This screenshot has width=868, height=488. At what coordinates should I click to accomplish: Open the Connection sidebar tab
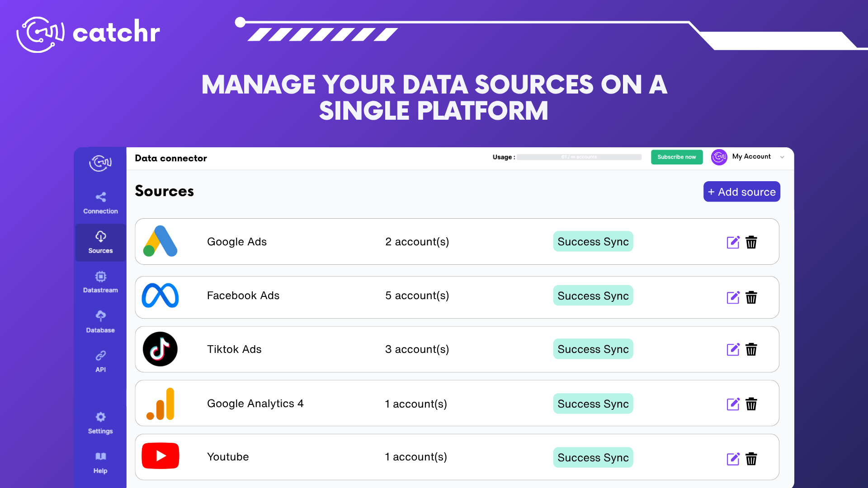pyautogui.click(x=100, y=202)
